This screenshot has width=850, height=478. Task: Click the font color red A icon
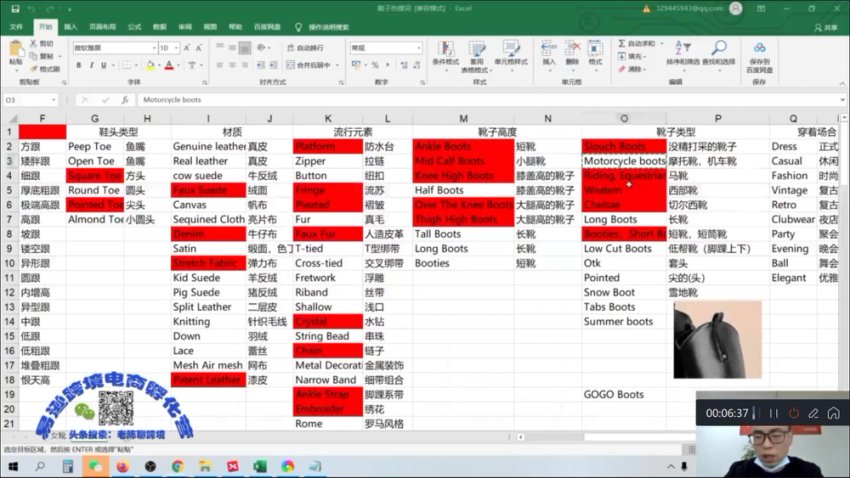[x=168, y=65]
